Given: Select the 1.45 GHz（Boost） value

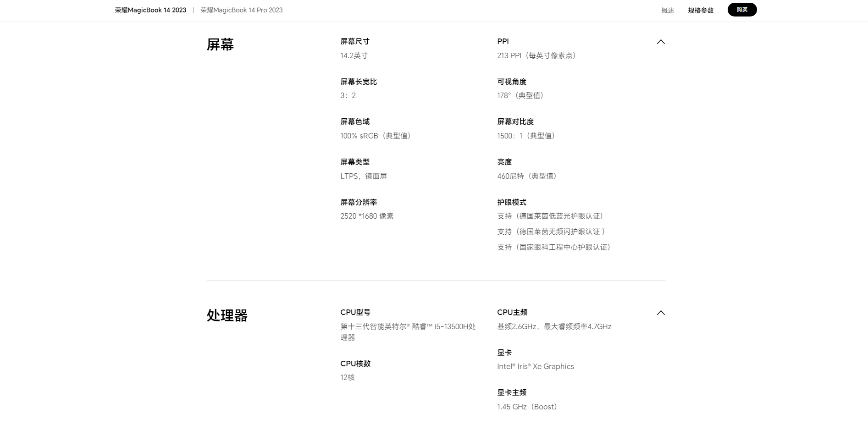Looking at the screenshot, I should click(528, 407).
